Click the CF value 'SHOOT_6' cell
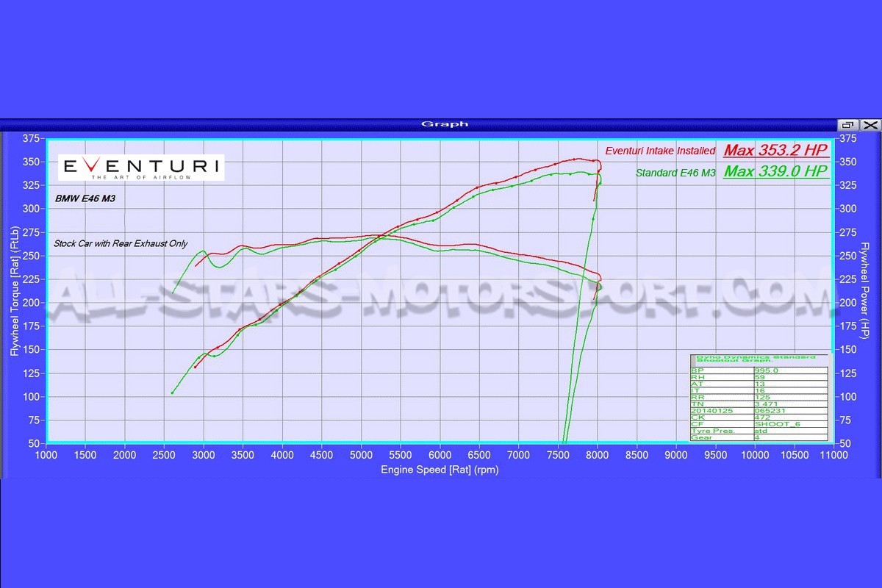The width and height of the screenshot is (882, 588). point(791,424)
